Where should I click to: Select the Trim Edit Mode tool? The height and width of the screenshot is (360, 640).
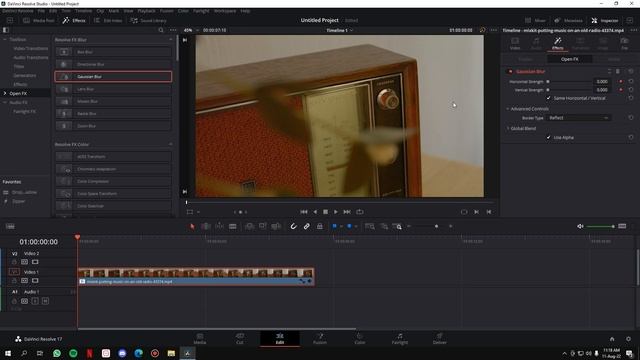(x=206, y=226)
